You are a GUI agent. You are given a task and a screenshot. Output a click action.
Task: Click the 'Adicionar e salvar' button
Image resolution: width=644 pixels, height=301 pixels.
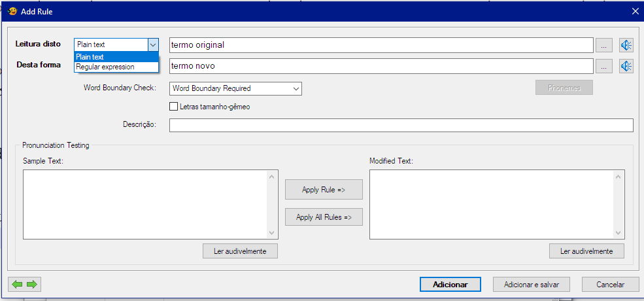coord(531,285)
